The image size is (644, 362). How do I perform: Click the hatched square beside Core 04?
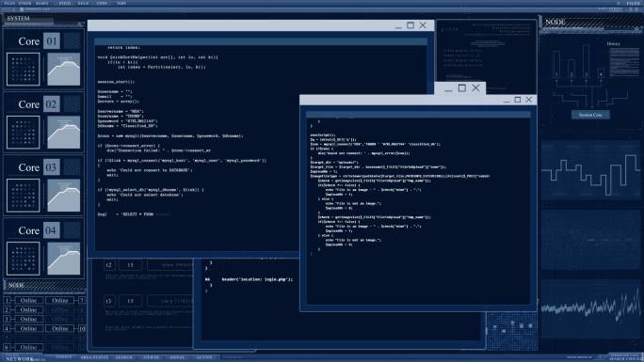click(x=72, y=230)
